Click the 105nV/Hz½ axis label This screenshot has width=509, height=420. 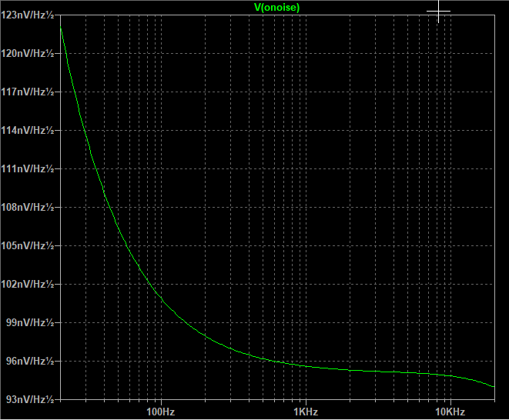(28, 245)
